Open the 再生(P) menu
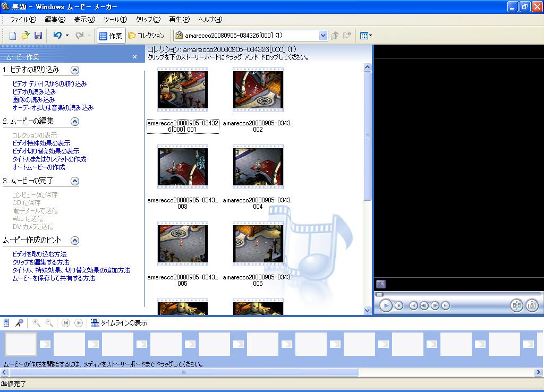544x392 pixels. (x=180, y=20)
